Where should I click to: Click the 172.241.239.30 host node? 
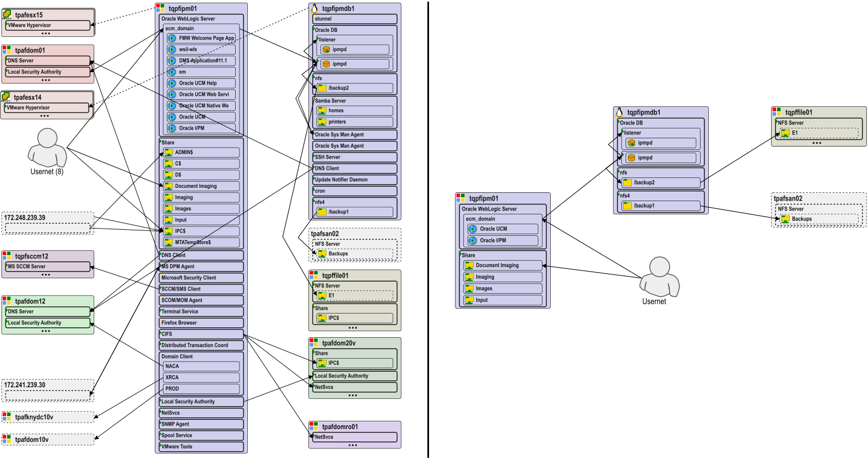tap(48, 390)
